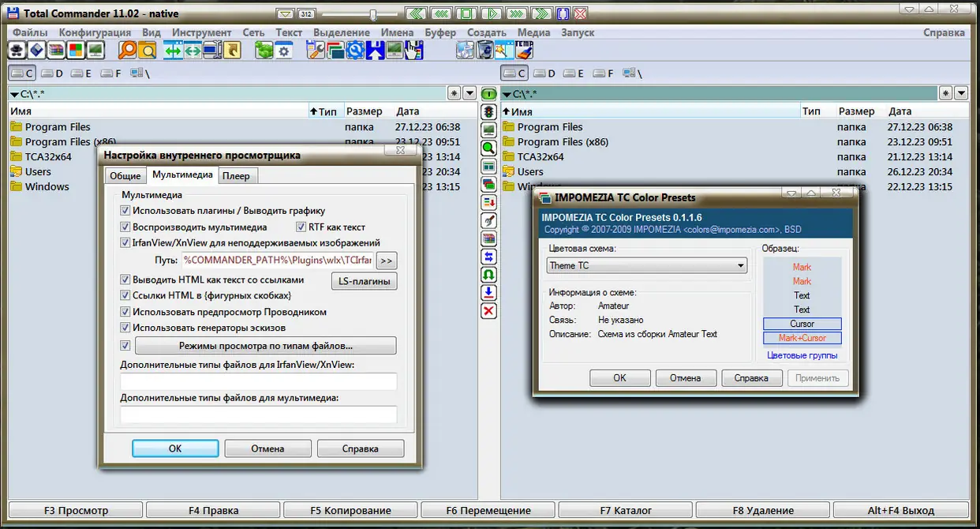
Task: Click Размер column header in left panel
Action: [x=364, y=111]
